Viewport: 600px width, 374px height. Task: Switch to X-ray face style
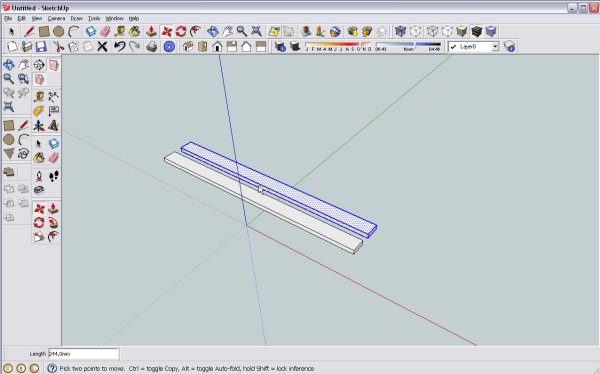point(400,31)
